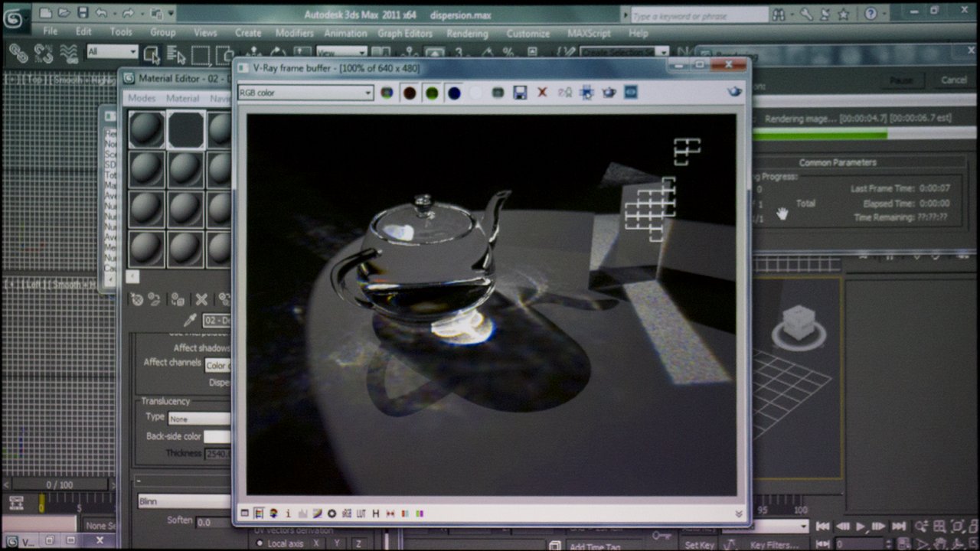The image size is (980, 551).
Task: Click teapot render last icon in toolbar
Action: pyautogui.click(x=609, y=93)
